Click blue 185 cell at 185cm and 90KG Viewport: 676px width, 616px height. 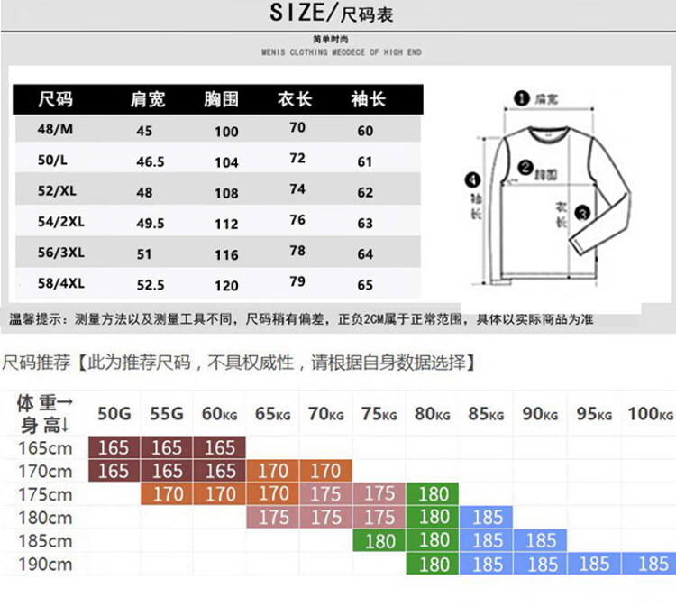click(x=540, y=540)
